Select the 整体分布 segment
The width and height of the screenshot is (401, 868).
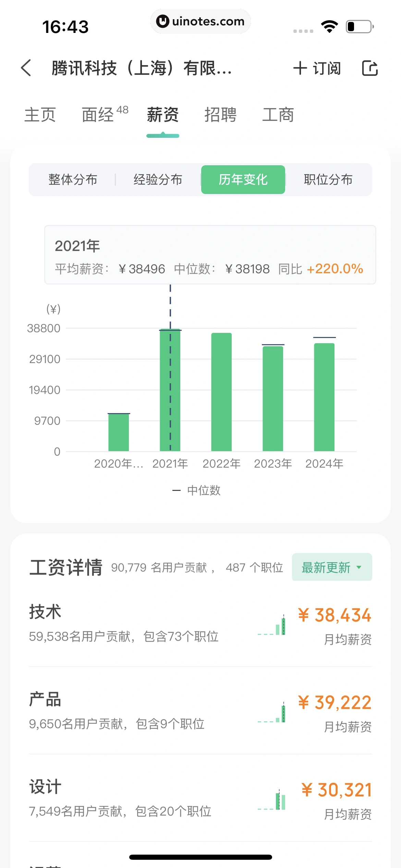point(73,179)
